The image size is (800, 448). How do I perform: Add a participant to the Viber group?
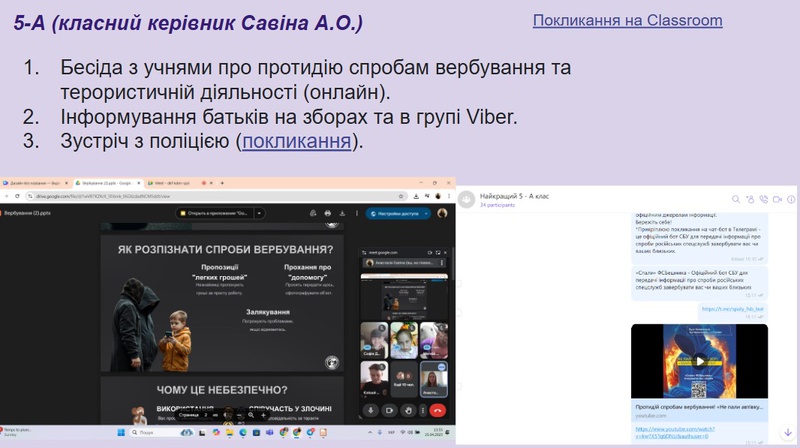pos(750,200)
